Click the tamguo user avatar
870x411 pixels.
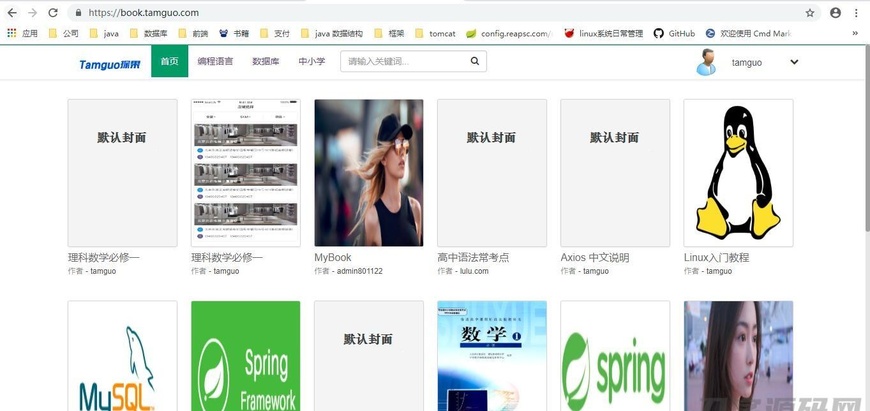coord(707,62)
